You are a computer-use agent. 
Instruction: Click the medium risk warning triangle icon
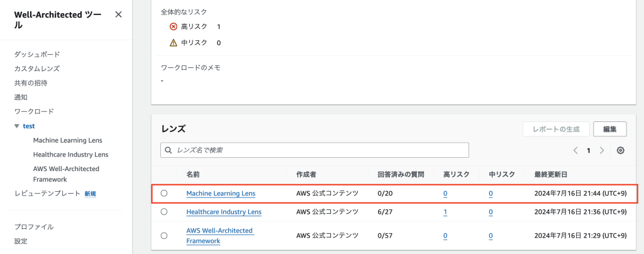[174, 43]
